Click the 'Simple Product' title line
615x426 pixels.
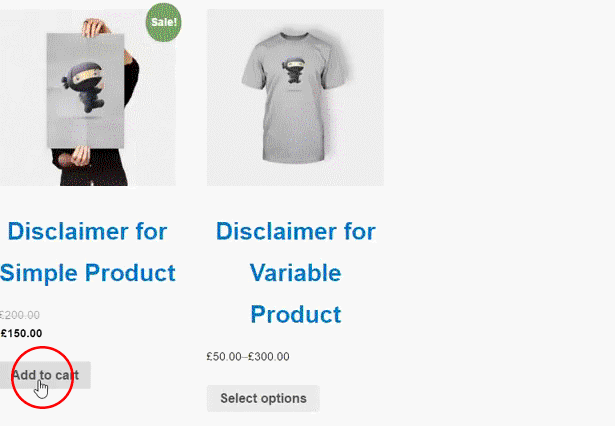tap(88, 273)
